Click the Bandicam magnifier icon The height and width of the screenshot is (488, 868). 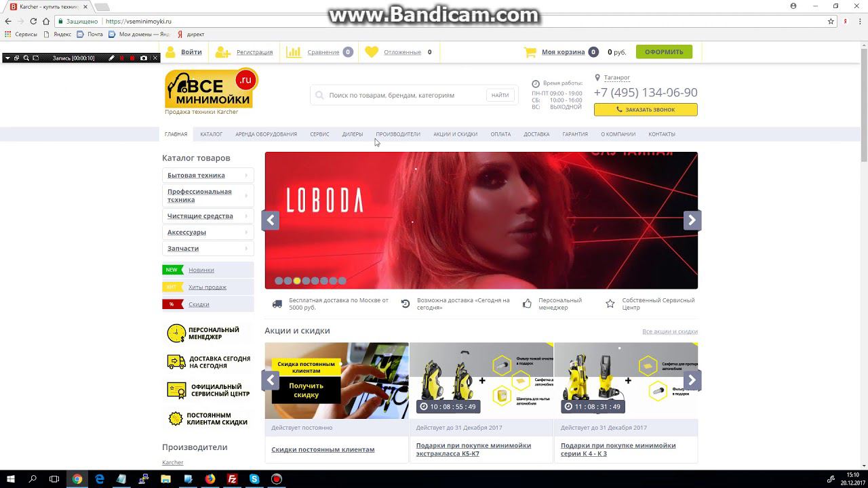pos(26,58)
